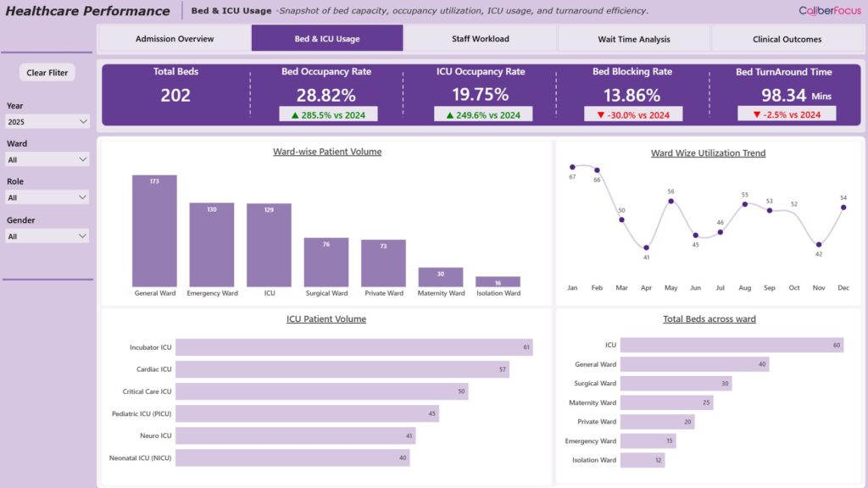Click green up arrow under ICU Occupancy Rate

449,114
